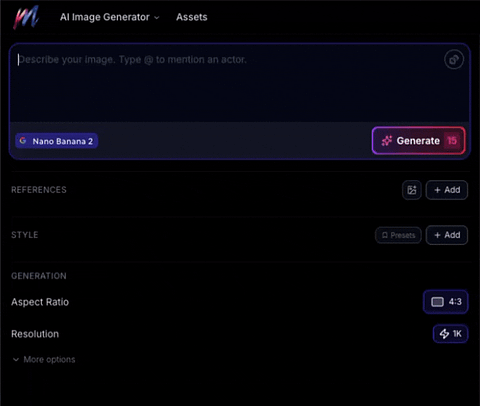Select the AI Image Generator menu title
Viewport: 480px width, 406px height.
click(x=105, y=17)
